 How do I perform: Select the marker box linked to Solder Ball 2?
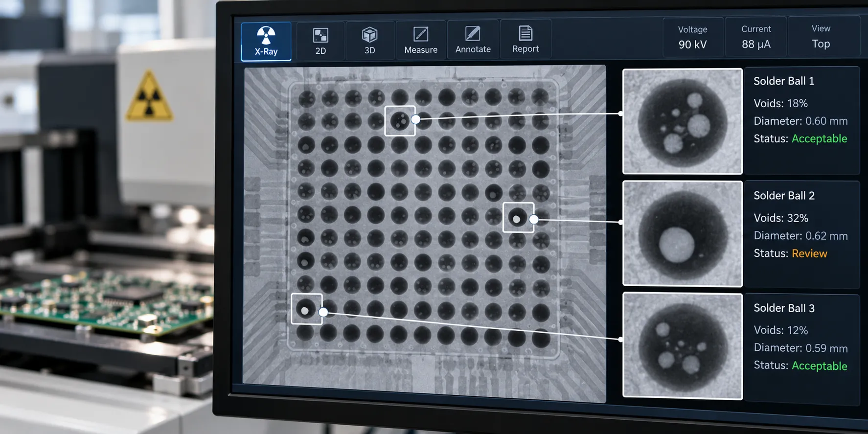[518, 218]
